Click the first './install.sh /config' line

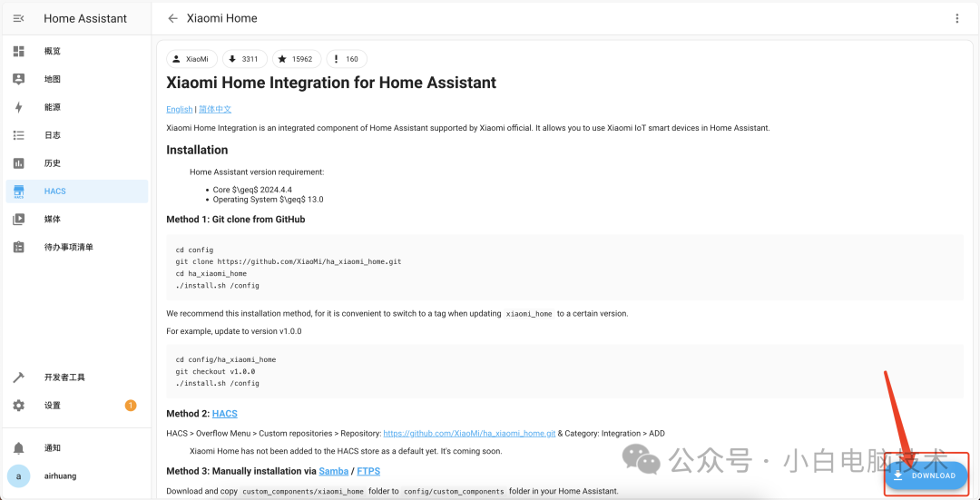(x=217, y=286)
